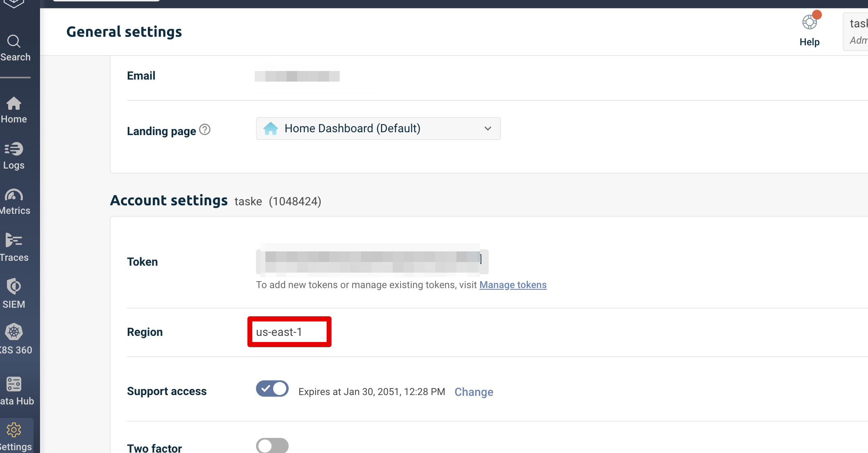This screenshot has width=868, height=453.
Task: Click the Help lifebuoy icon
Action: [809, 23]
